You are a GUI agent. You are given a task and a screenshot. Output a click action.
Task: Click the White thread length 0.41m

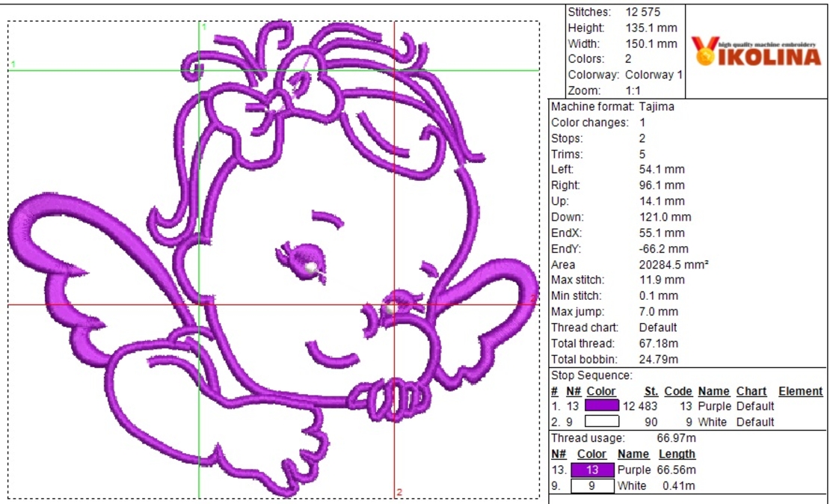pos(679,485)
